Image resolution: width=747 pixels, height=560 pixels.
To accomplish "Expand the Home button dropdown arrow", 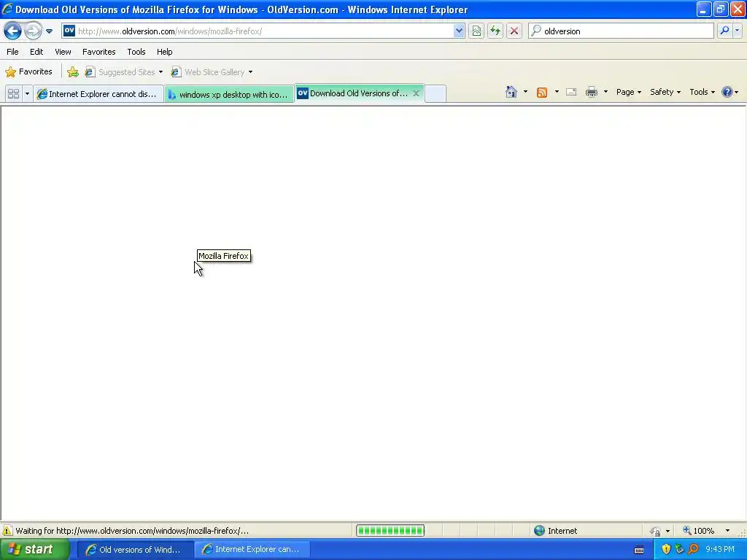I will click(x=525, y=92).
